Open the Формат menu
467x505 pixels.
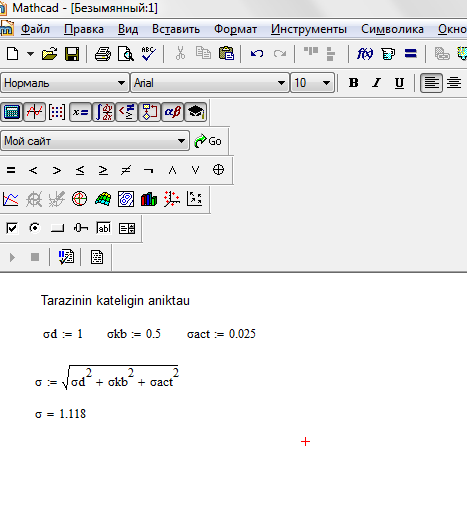coord(235,29)
